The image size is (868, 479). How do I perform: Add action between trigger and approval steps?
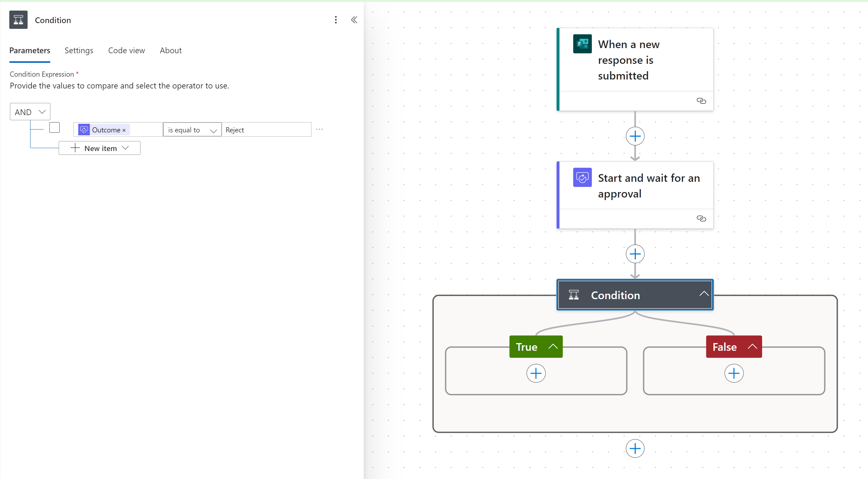(x=635, y=136)
